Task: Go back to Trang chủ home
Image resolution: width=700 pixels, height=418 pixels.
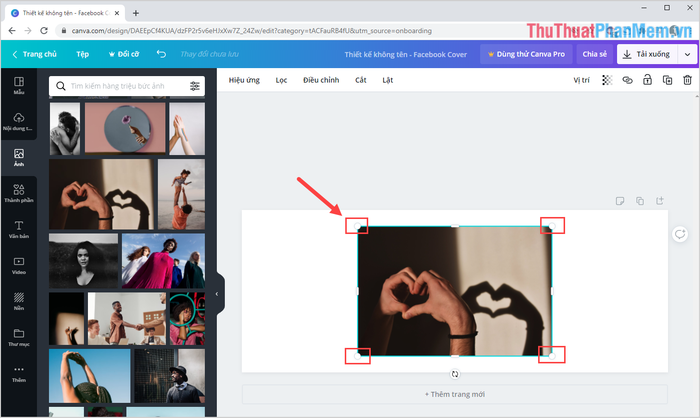Action: coord(34,54)
